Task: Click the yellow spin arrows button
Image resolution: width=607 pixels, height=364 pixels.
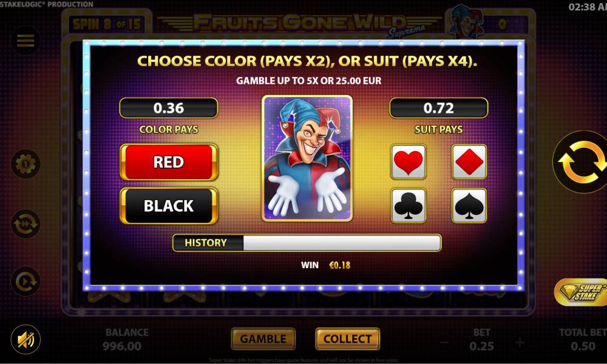Action: pos(582,162)
